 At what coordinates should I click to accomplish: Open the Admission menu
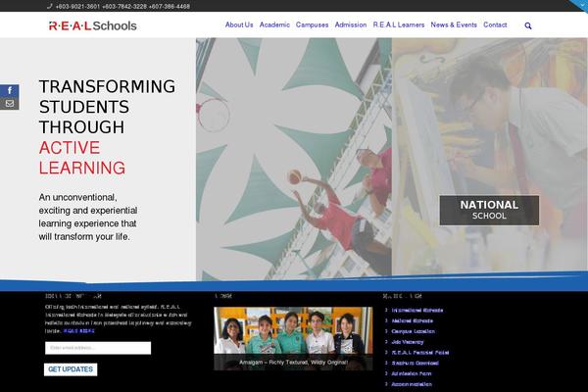[x=351, y=24]
